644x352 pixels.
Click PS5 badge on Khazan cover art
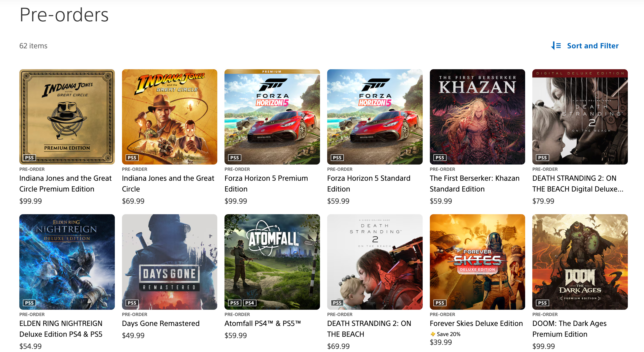point(440,158)
